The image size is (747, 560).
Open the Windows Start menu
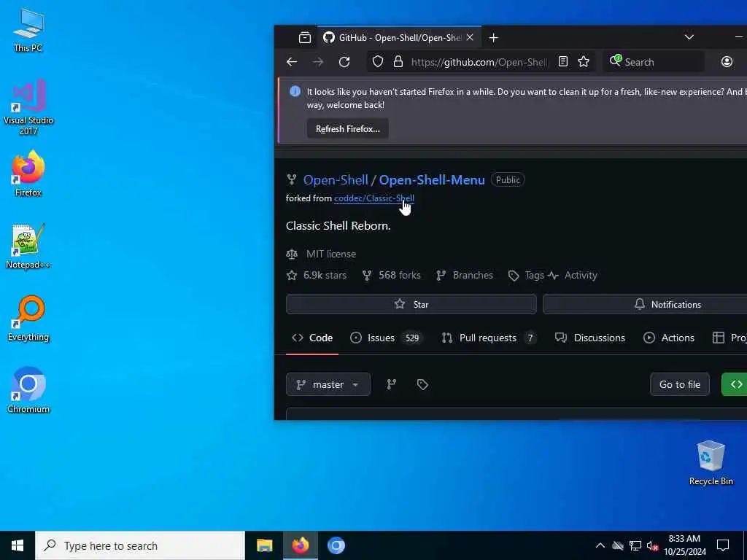(x=18, y=545)
